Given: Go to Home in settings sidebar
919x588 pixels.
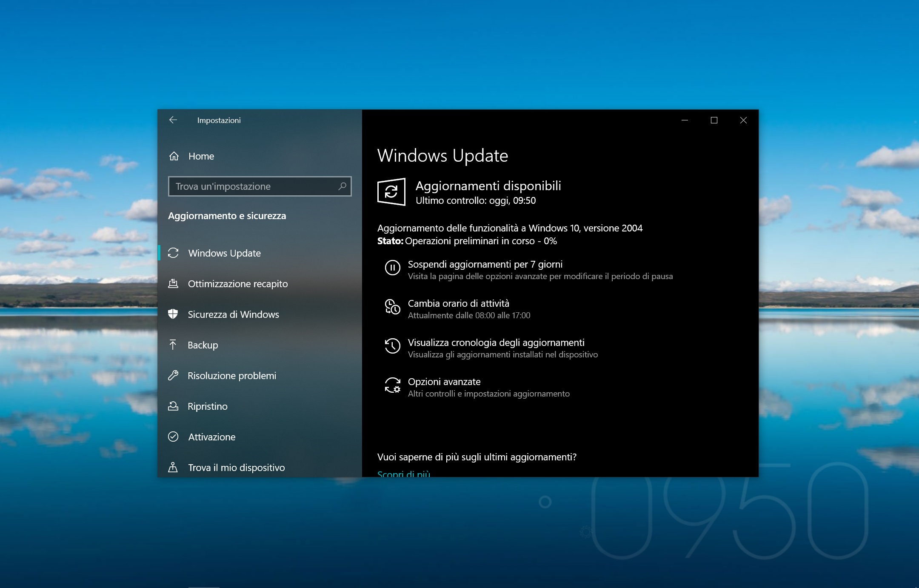Looking at the screenshot, I should [x=260, y=156].
